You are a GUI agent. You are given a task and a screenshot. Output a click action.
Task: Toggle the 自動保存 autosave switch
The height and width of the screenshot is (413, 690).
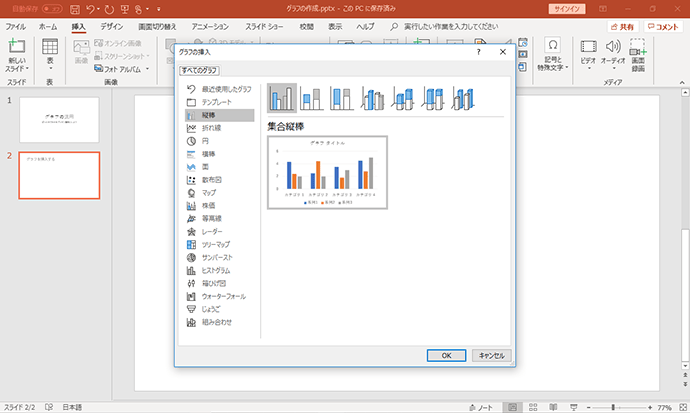pyautogui.click(x=52, y=8)
